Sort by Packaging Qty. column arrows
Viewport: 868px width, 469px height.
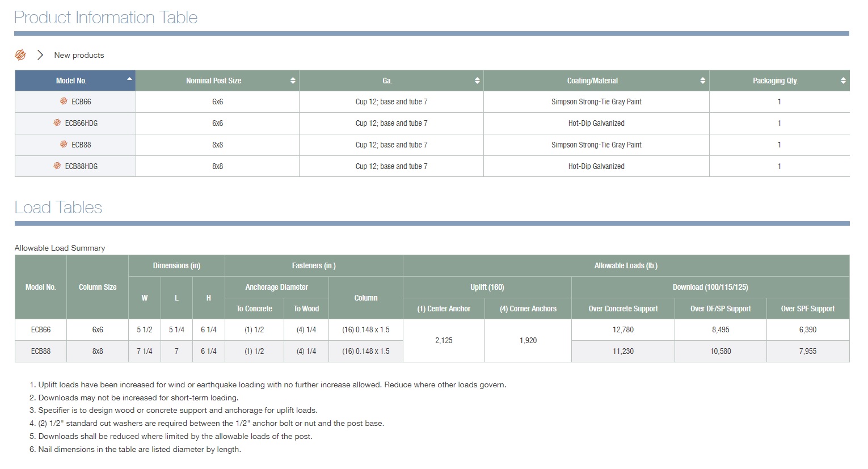843,81
